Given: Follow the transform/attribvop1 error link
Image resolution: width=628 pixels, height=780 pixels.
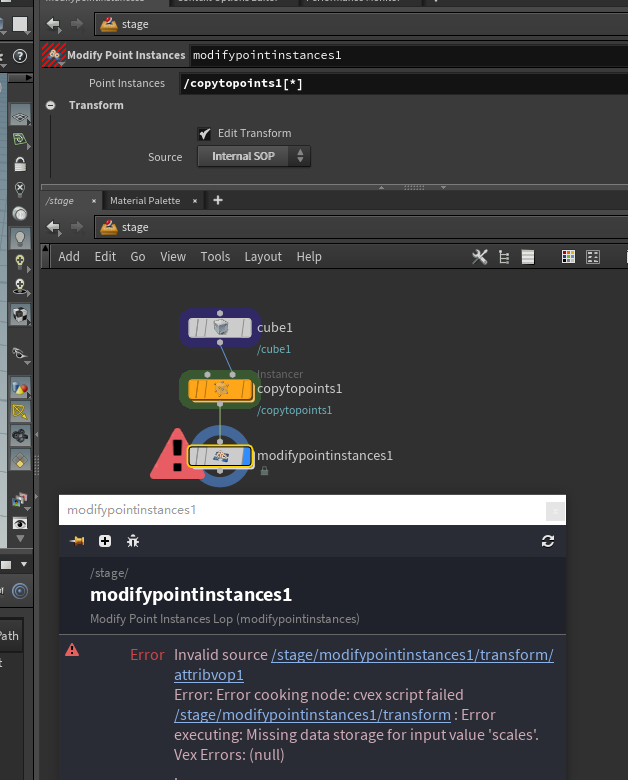Looking at the screenshot, I should (363, 665).
